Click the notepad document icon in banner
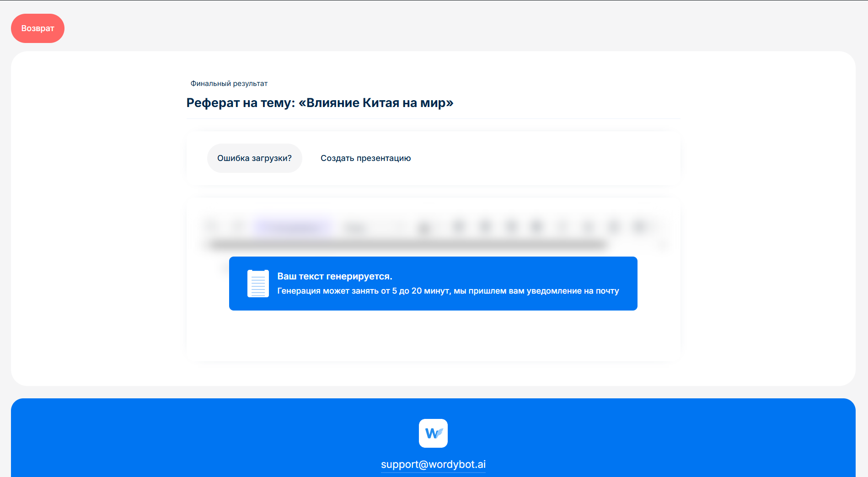 tap(258, 284)
